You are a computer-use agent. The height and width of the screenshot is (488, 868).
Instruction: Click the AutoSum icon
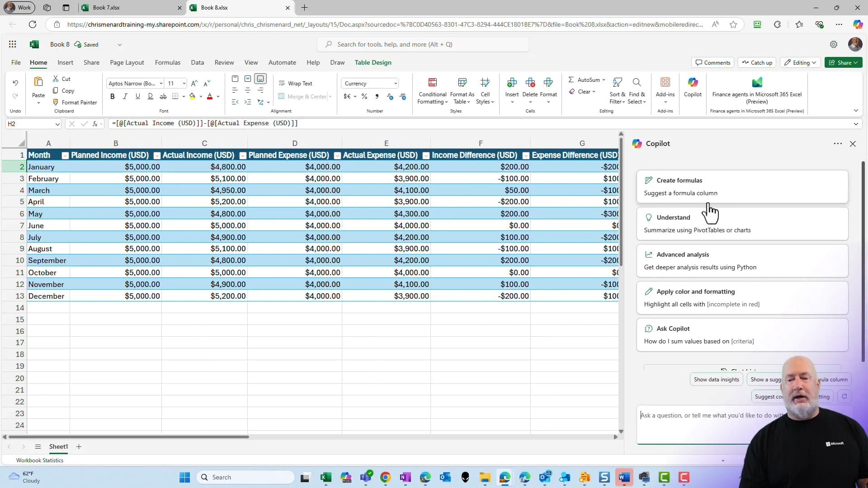[x=572, y=80]
